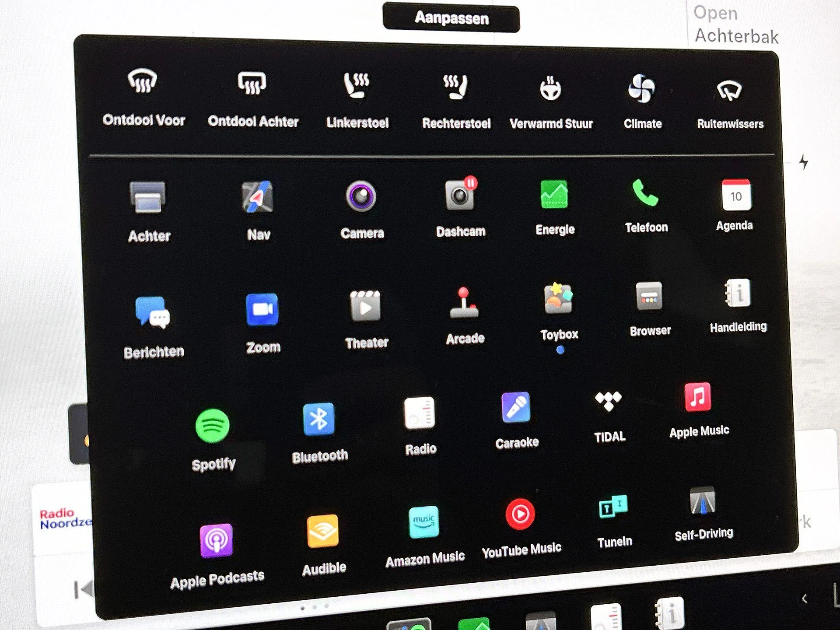Open the Climate fan control
This screenshot has width=840, height=630.
click(641, 88)
